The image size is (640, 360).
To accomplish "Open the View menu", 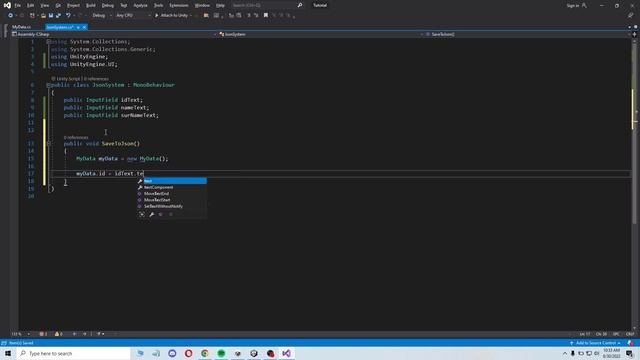I will click(44, 5).
